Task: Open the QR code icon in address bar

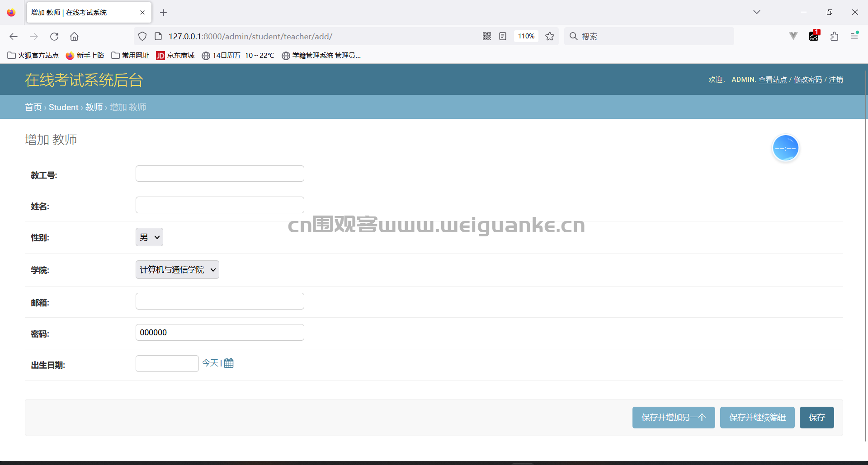Action: [x=487, y=36]
